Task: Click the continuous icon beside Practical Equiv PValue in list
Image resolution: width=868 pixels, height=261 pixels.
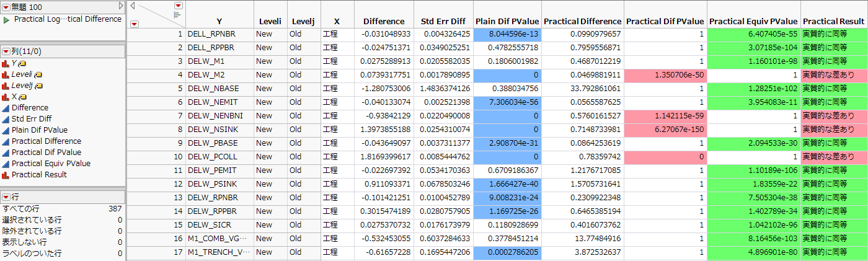Action: (6, 164)
